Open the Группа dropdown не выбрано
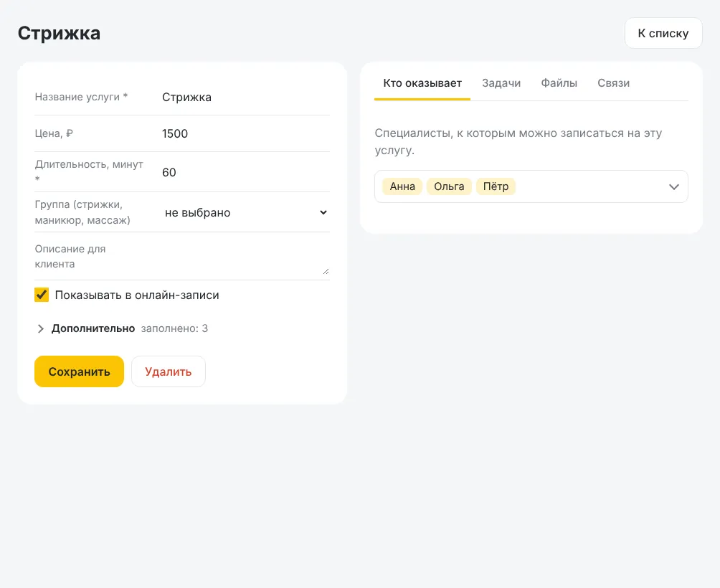Screen dimensions: 720x588 [x=245, y=212]
